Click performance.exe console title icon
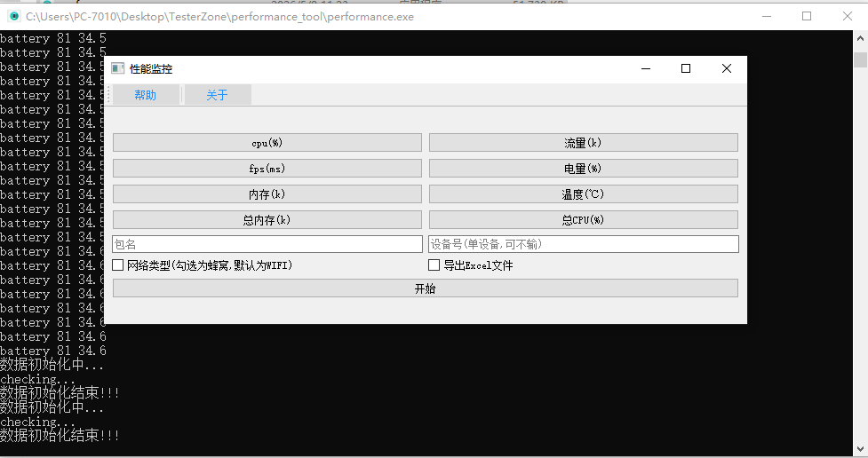Viewport: 868px width, 458px height. click(x=14, y=16)
